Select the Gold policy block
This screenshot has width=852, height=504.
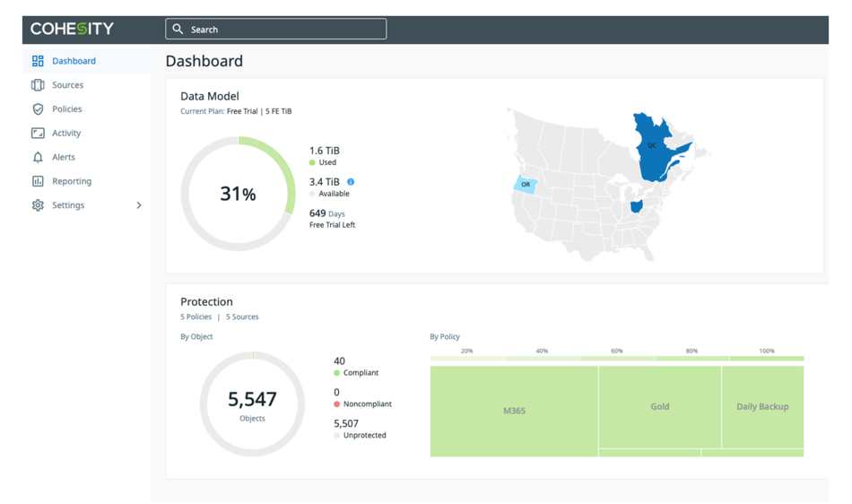click(660, 407)
